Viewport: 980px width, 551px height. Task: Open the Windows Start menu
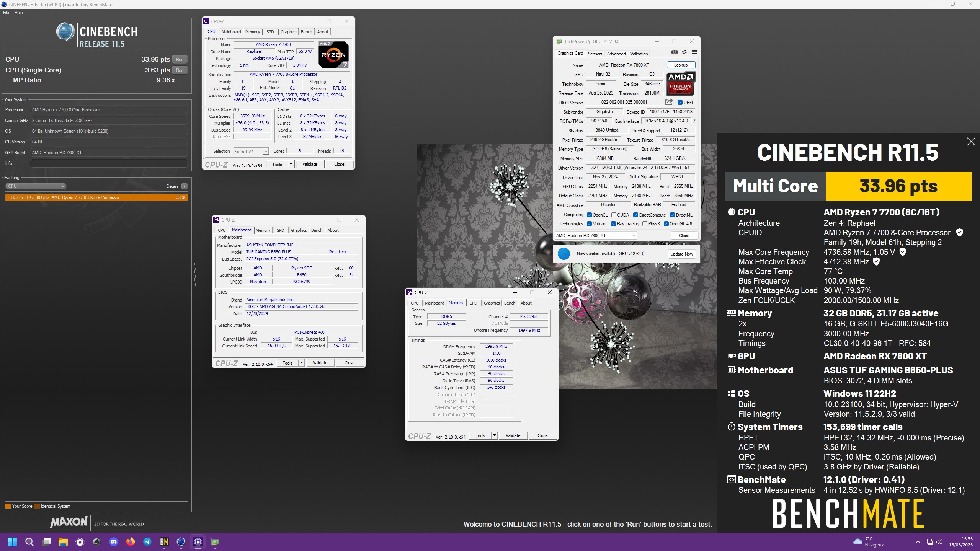point(13,542)
